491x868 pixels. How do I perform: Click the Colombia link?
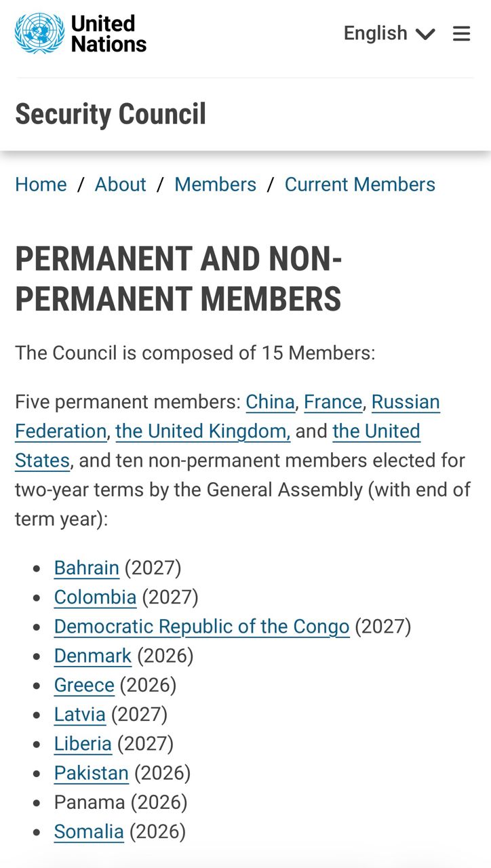click(x=96, y=597)
